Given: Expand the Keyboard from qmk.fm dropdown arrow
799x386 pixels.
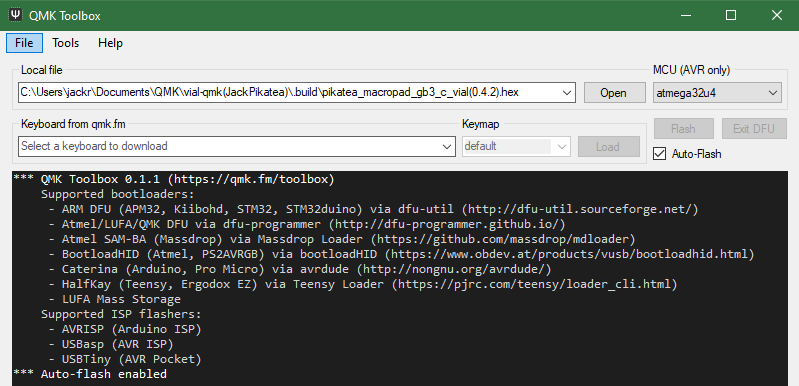Looking at the screenshot, I should 448,147.
